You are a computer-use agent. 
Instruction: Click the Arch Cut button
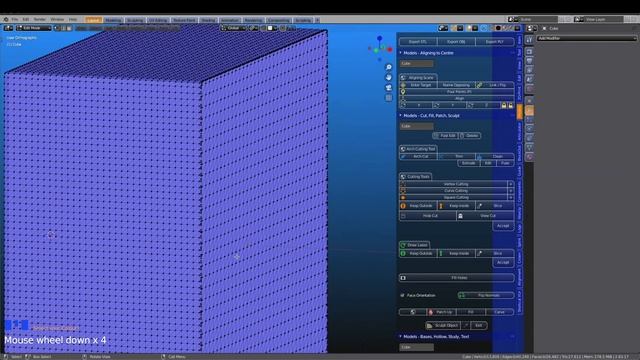pyautogui.click(x=418, y=156)
